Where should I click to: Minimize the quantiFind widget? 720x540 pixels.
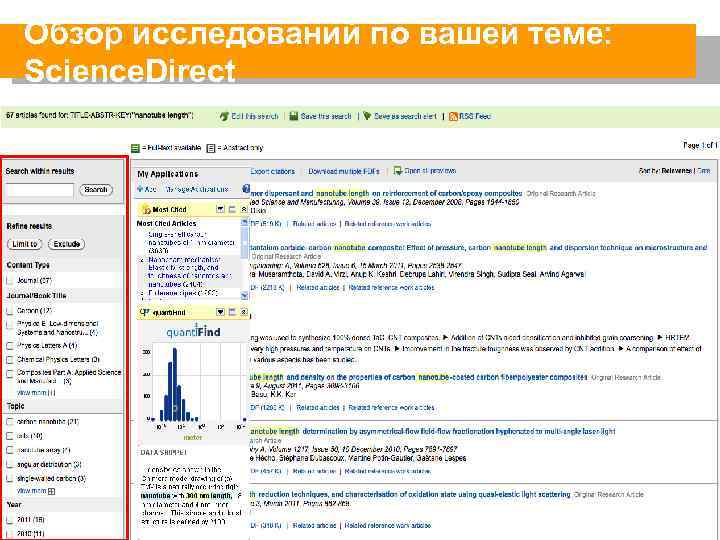(232, 312)
